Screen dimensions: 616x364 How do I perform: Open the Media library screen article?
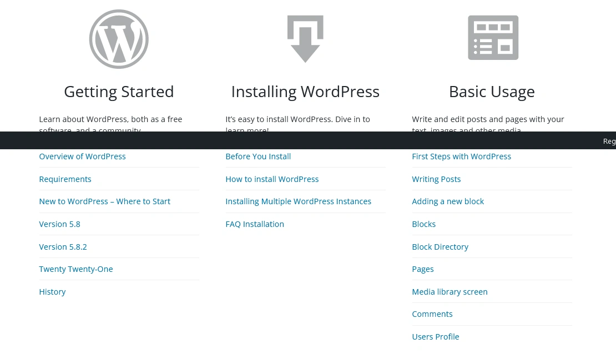click(450, 291)
